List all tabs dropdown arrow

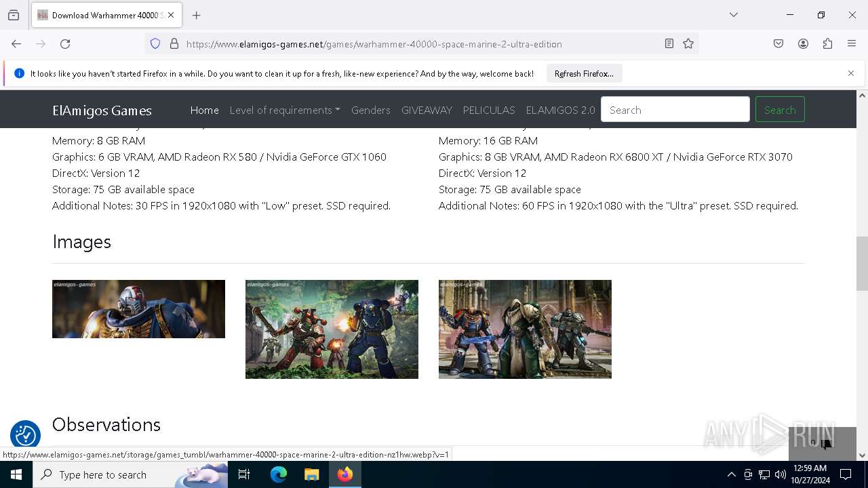(733, 15)
